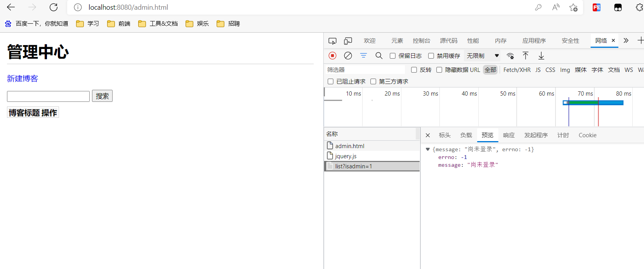The width and height of the screenshot is (644, 269).
Task: Open the black mask extension icon
Action: point(618,7)
